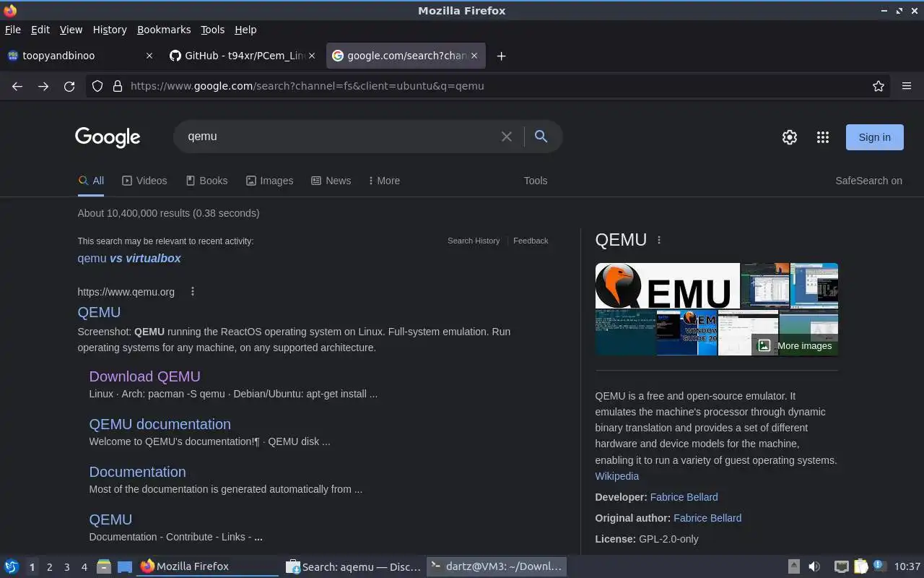This screenshot has height=578, width=924.
Task: Open the tracking protection shield icon
Action: [97, 86]
